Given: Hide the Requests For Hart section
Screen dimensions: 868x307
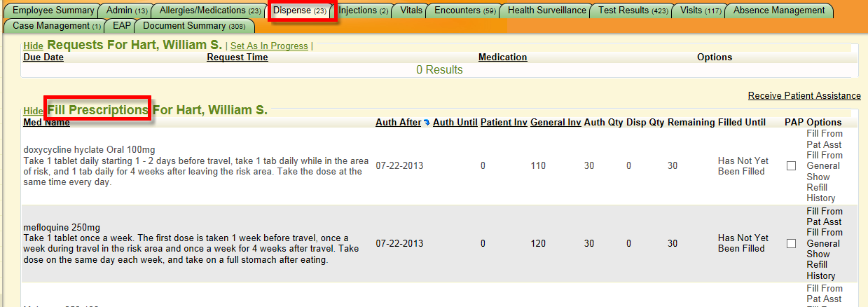Looking at the screenshot, I should 33,46.
